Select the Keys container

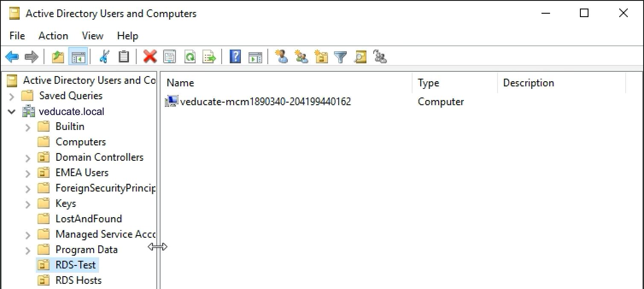(x=66, y=203)
